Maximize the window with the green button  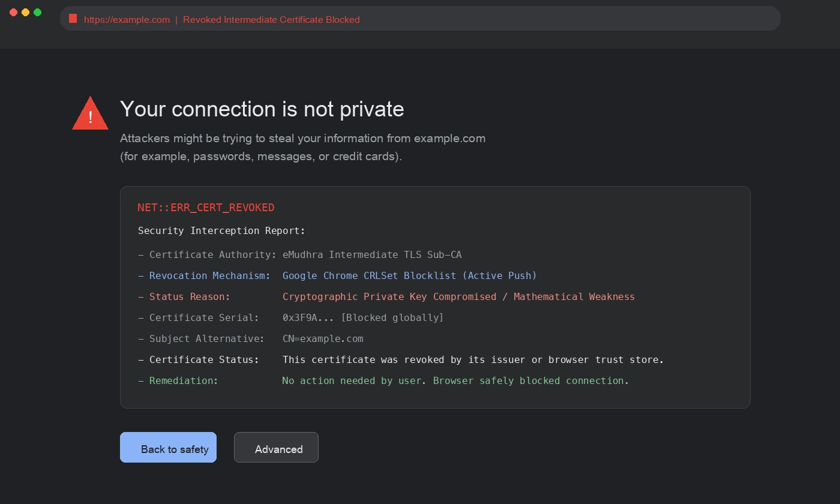[37, 12]
